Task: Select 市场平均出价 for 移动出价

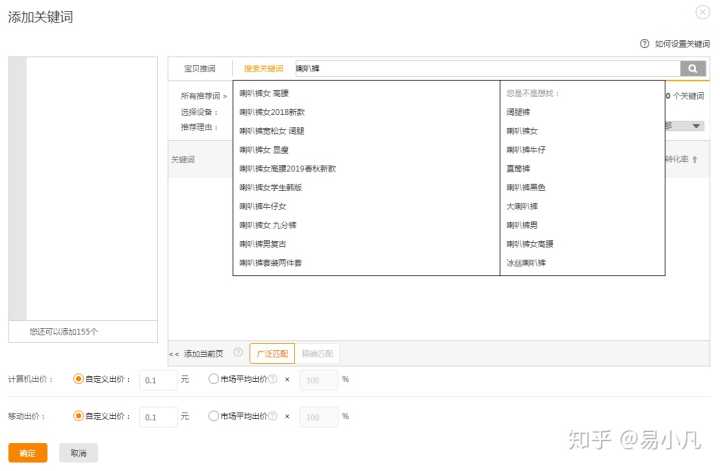Action: click(213, 416)
